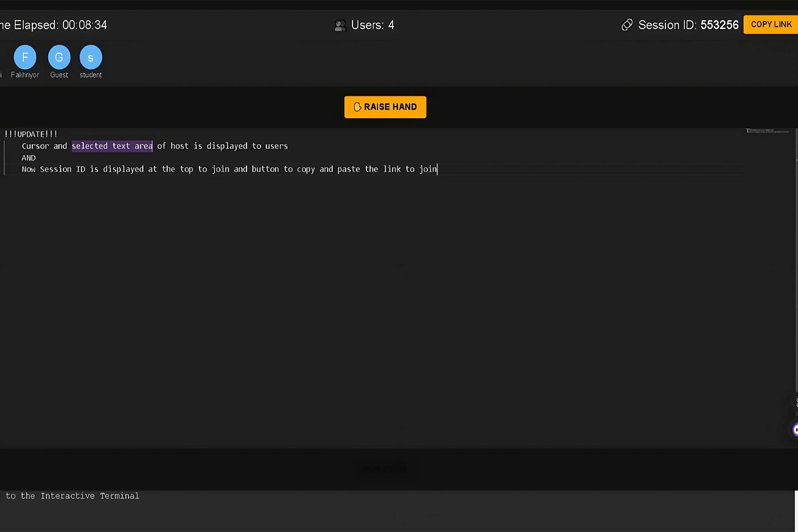Click the highlighted 'selected text area' text
Viewport: 798px width, 532px height.
112,146
